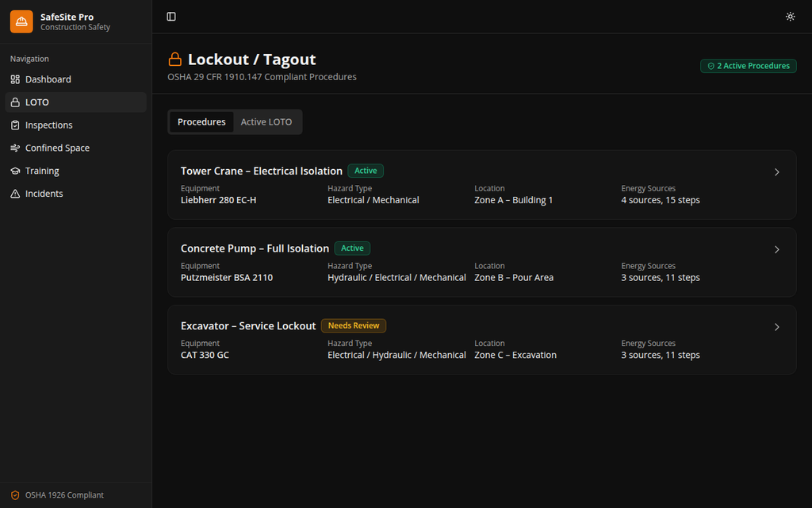Click the Confined Space wind icon

(x=15, y=148)
